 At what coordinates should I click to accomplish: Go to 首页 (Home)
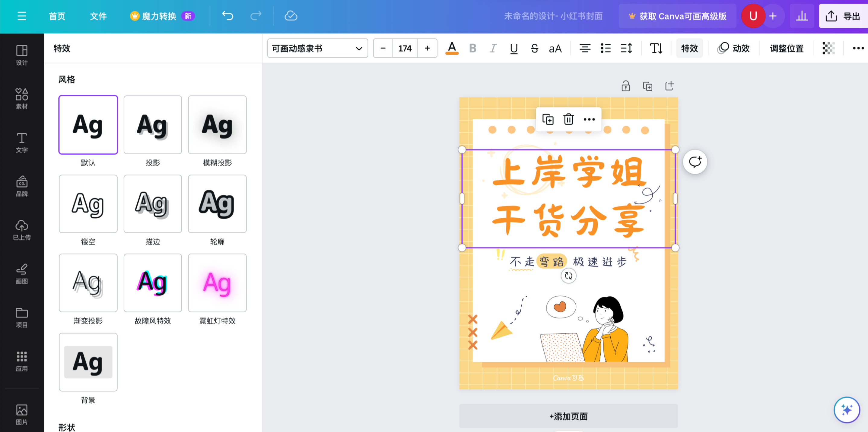[x=57, y=16]
